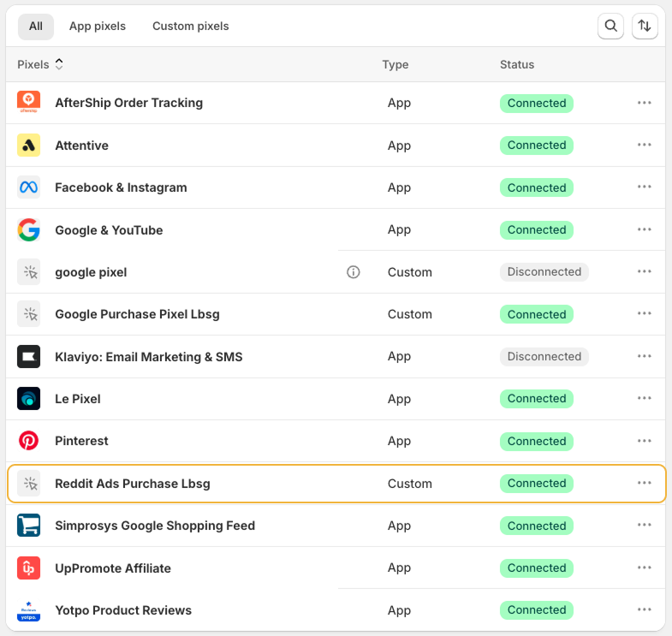The width and height of the screenshot is (672, 636).
Task: Click the Reddit Ads Purchase Lbsg icon
Action: tap(29, 484)
